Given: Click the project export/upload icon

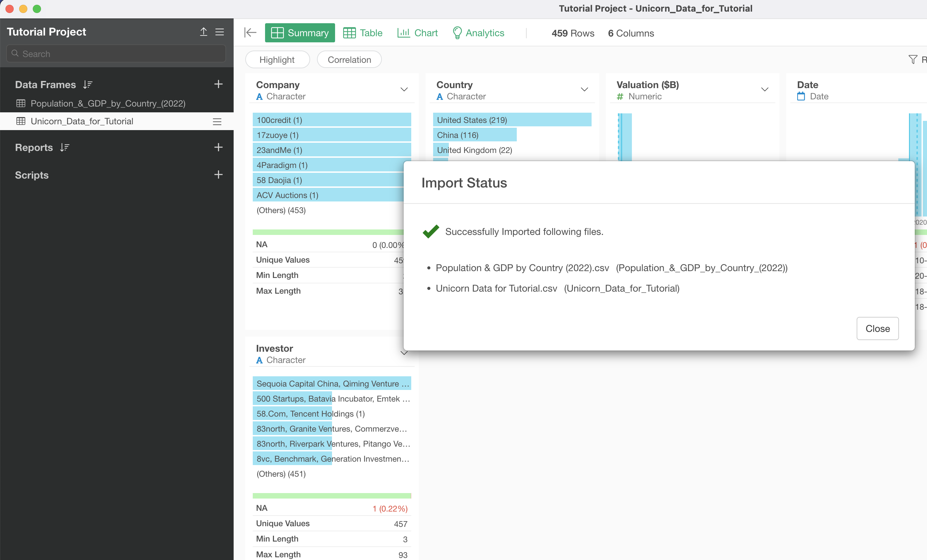Looking at the screenshot, I should point(203,32).
